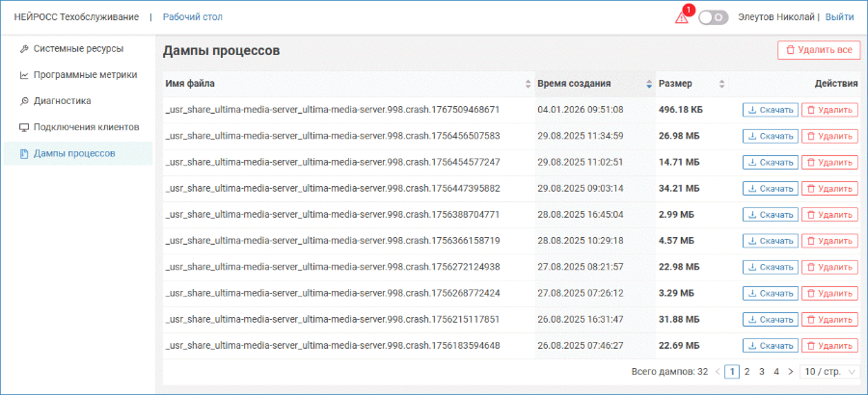Delete the 31.88 МБ dump

coord(829,319)
